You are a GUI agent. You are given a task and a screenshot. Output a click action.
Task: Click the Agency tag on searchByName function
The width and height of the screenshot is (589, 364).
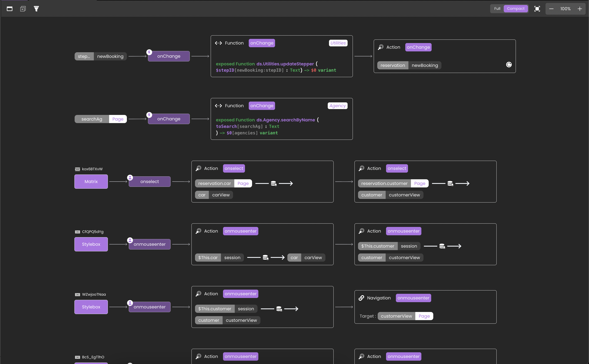[x=337, y=106]
